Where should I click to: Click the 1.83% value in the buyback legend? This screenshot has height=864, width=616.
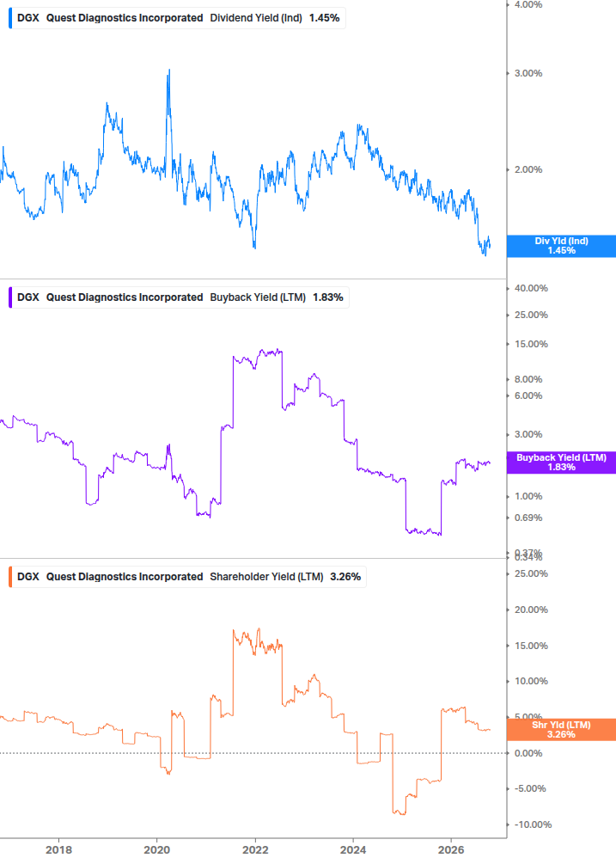tap(328, 297)
